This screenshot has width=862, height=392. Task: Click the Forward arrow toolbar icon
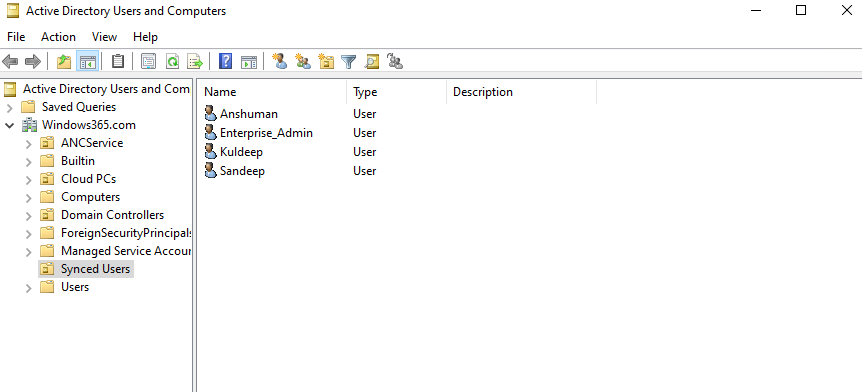(33, 62)
